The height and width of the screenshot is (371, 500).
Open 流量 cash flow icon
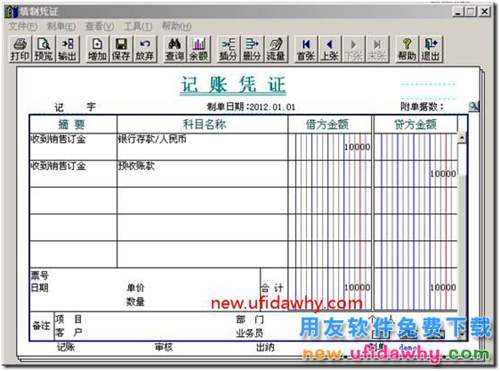[x=275, y=49]
